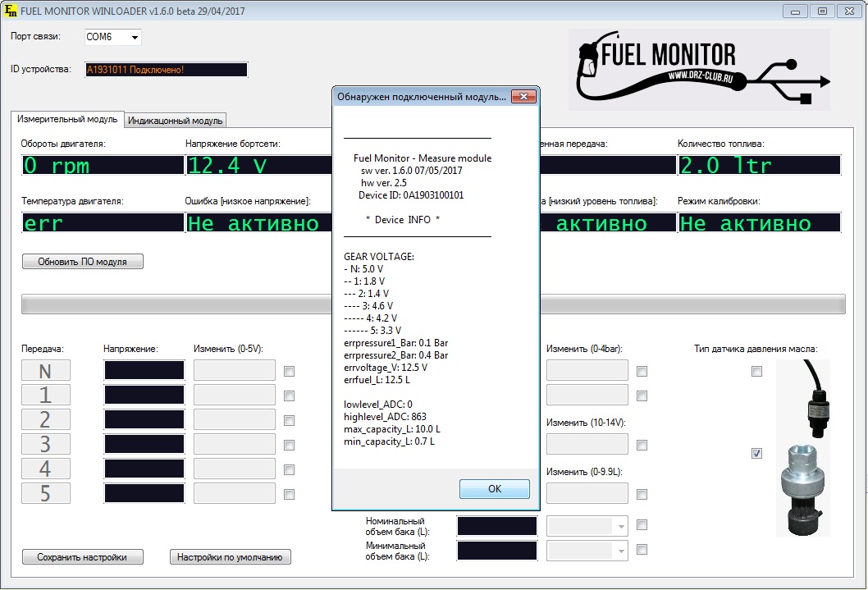Confirm the dialog with OK
Viewport: 868px width, 590px height.
coord(495,489)
